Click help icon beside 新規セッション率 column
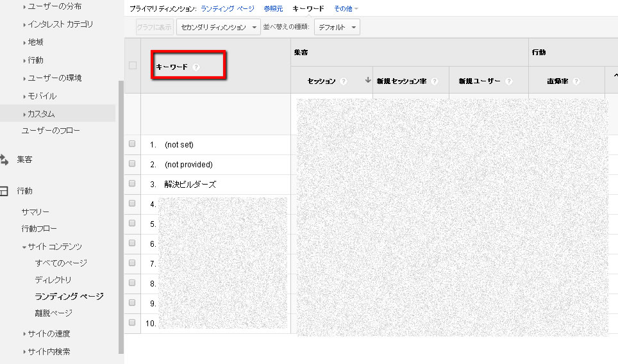 (435, 81)
